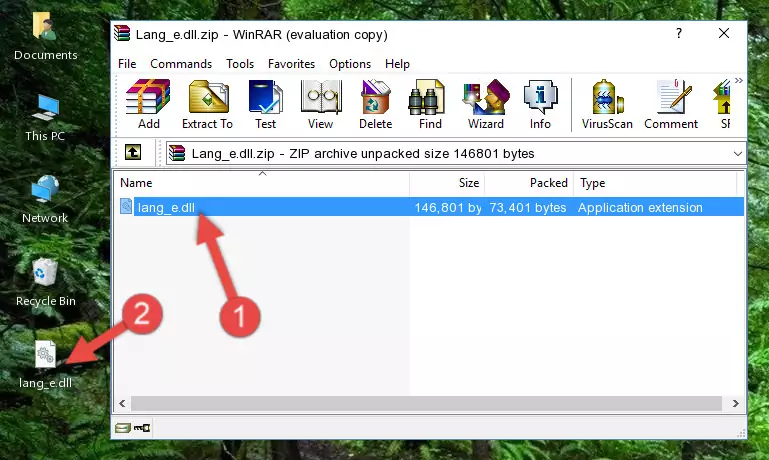769x460 pixels.
Task: Open the Tools menu
Action: 240,64
